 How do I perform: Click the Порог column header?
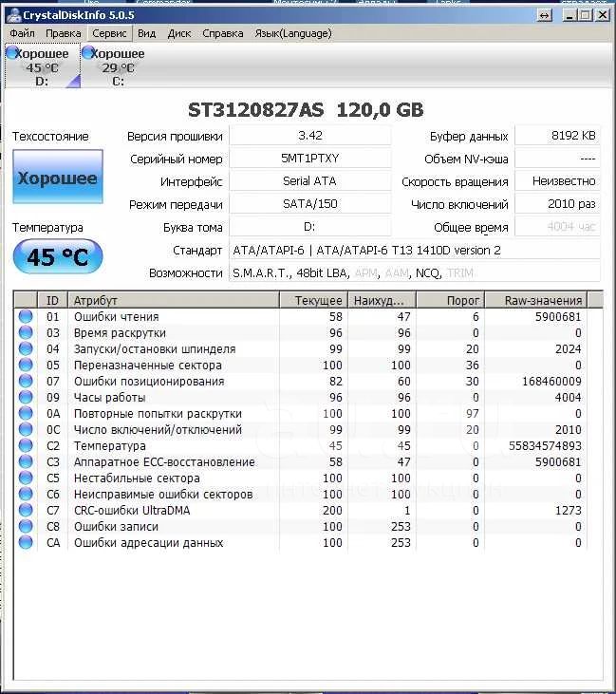(x=451, y=300)
